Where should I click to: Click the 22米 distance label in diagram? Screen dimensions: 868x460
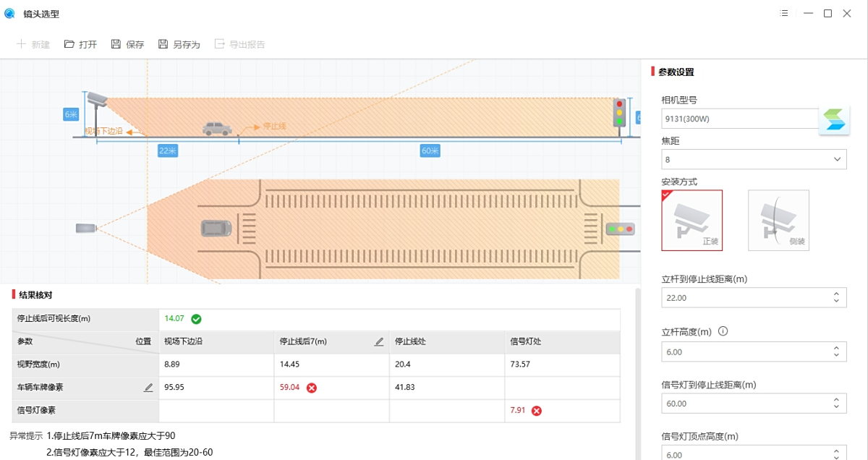click(168, 150)
